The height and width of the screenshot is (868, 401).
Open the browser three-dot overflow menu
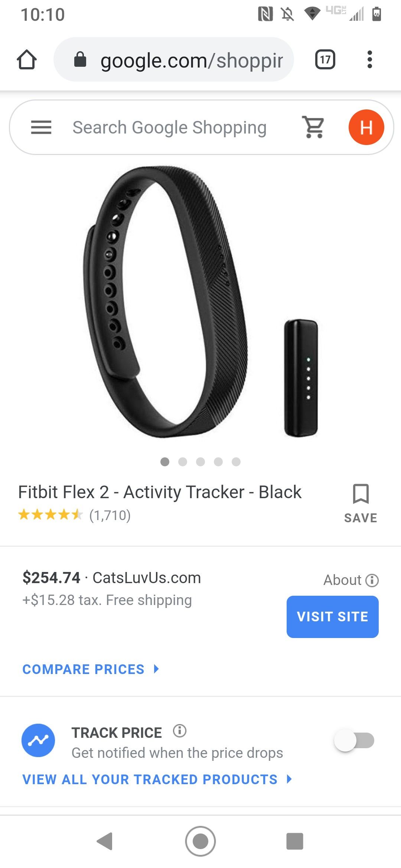pyautogui.click(x=369, y=59)
